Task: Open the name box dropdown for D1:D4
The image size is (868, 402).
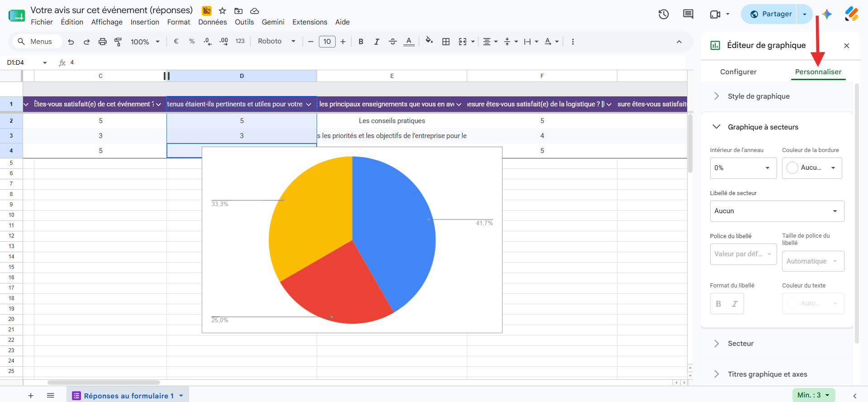Action: [x=45, y=62]
